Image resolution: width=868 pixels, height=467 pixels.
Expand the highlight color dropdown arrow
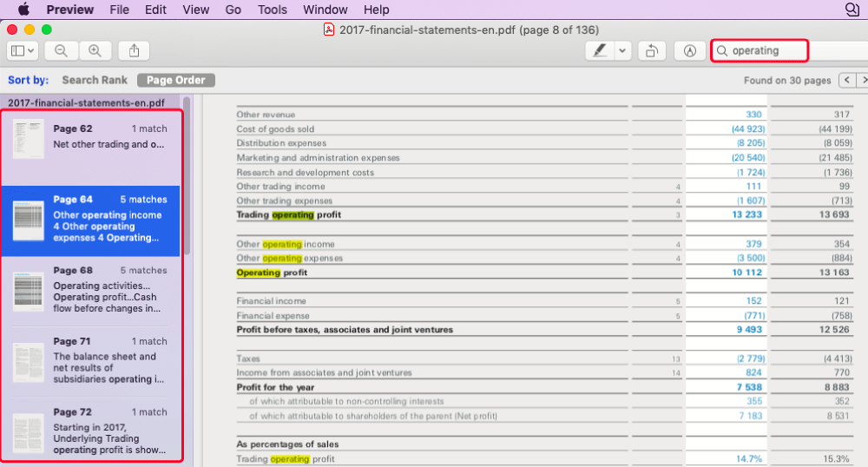coord(623,51)
